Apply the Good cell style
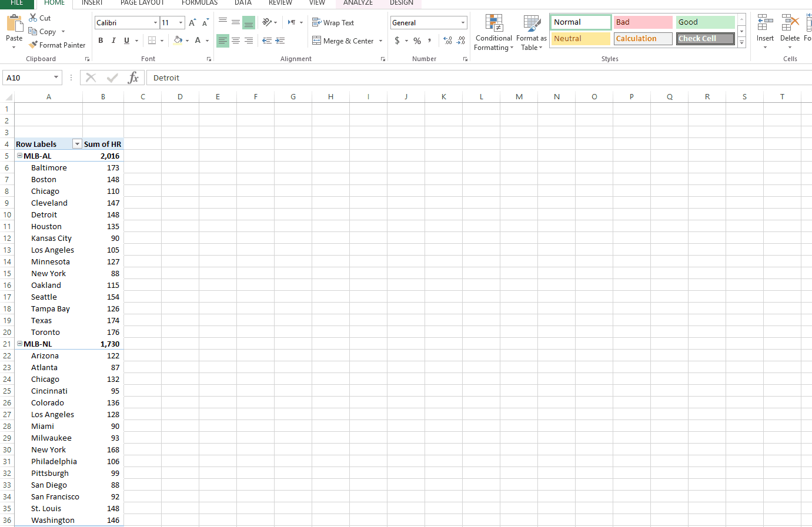The width and height of the screenshot is (812, 527). pyautogui.click(x=704, y=22)
